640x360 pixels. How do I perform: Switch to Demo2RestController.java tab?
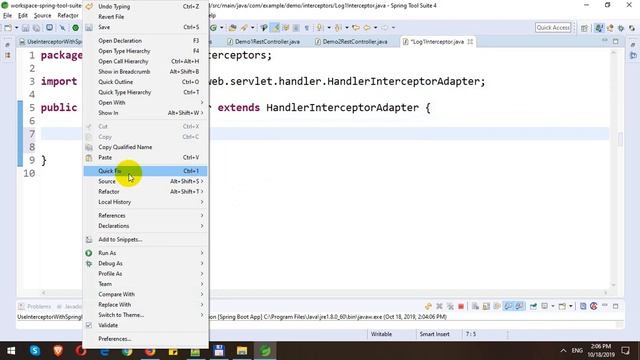pos(351,42)
